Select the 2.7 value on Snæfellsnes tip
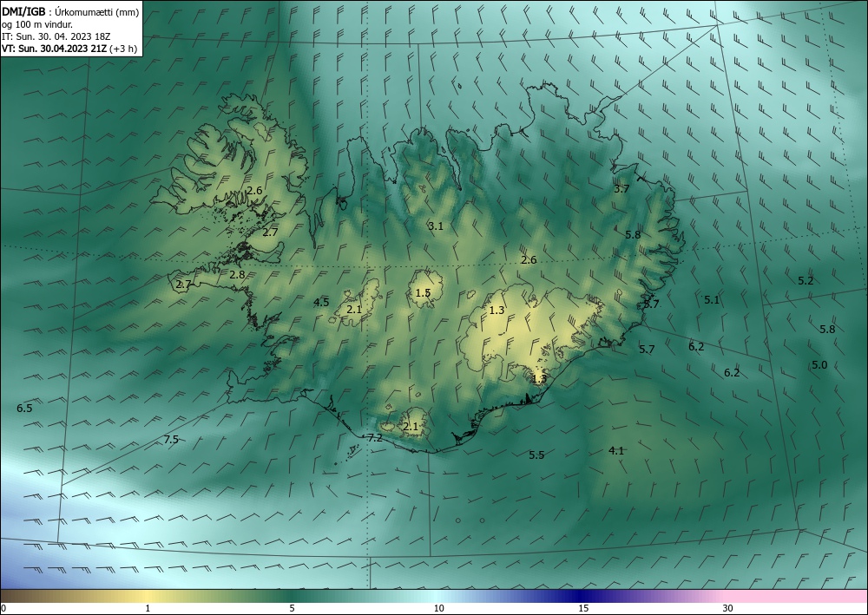The width and height of the screenshot is (868, 615). pos(183,285)
